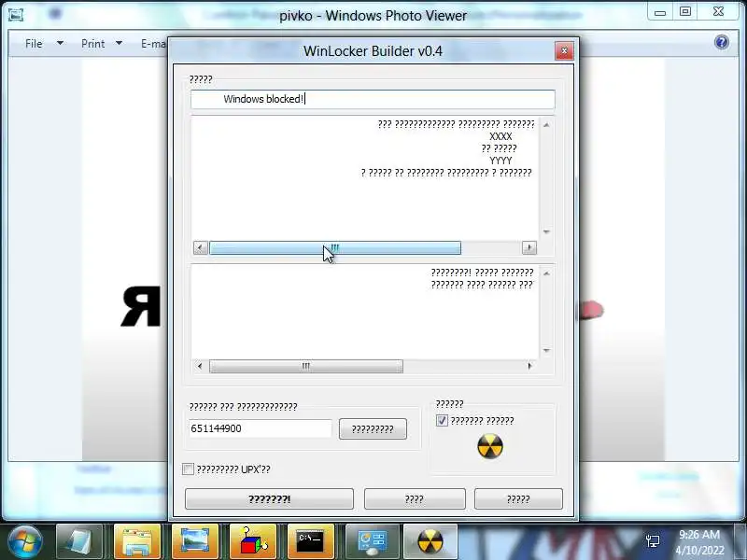Click the 'Windows blocked!' title input field

(373, 99)
